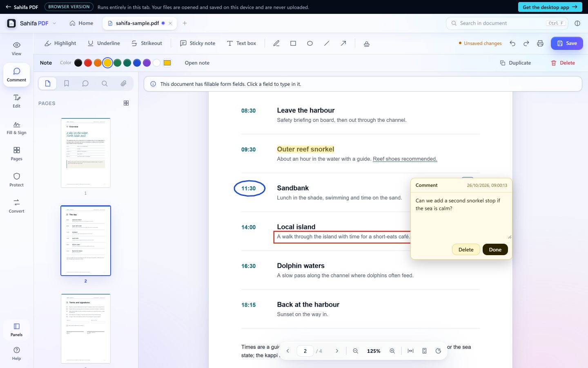Open the comments list sidebar panel
This screenshot has width=588, height=368.
(x=85, y=83)
